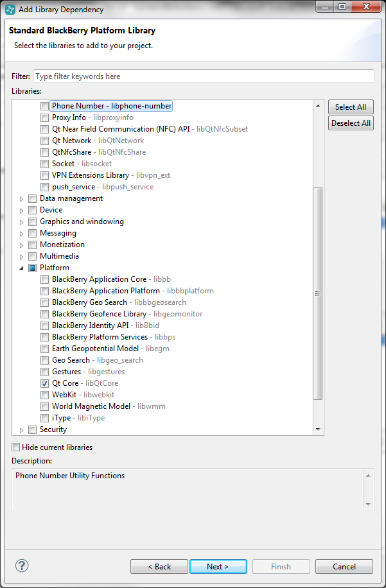
Task: Click the libraries list scroll down arrow
Action: pyautogui.click(x=318, y=429)
